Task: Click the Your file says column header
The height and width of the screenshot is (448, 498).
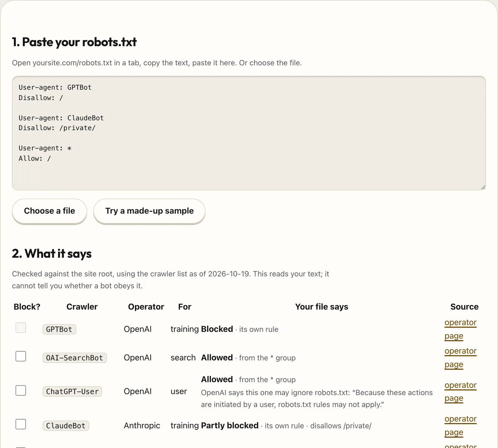Action: (322, 307)
